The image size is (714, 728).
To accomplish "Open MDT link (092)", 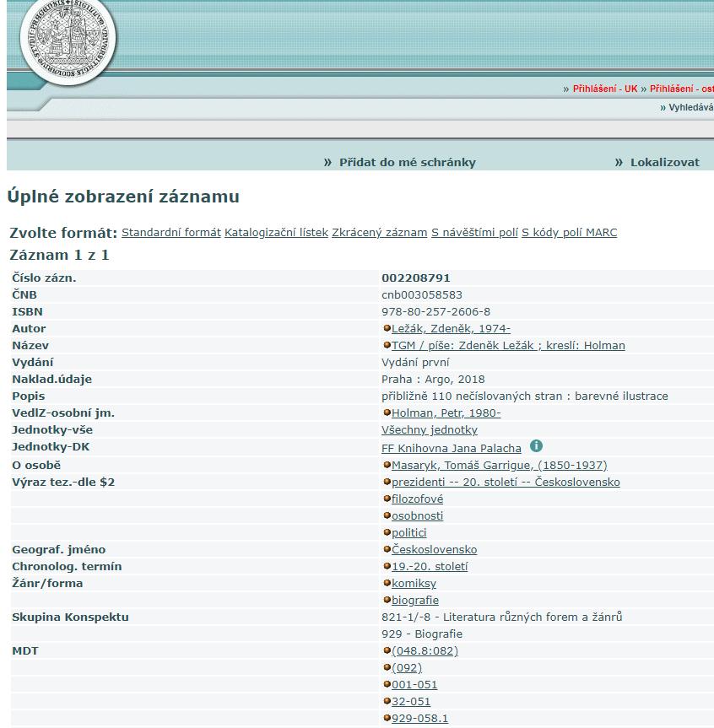I will (407, 667).
